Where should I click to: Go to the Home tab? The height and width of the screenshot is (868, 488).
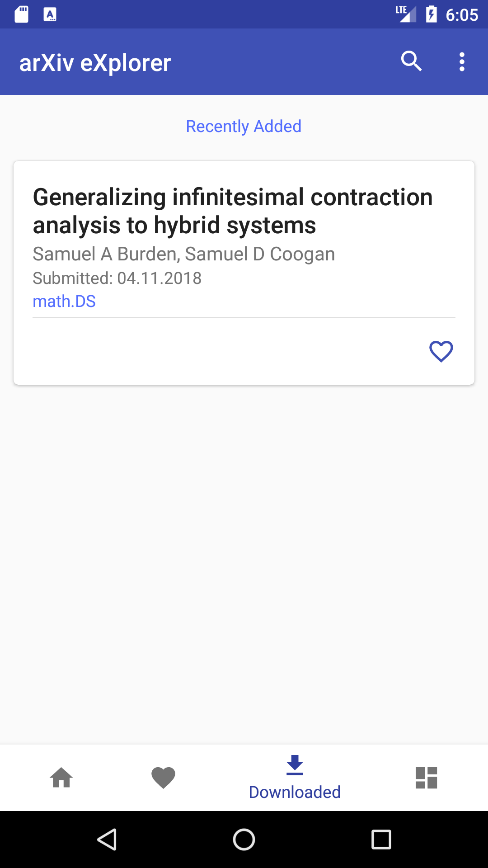61,778
